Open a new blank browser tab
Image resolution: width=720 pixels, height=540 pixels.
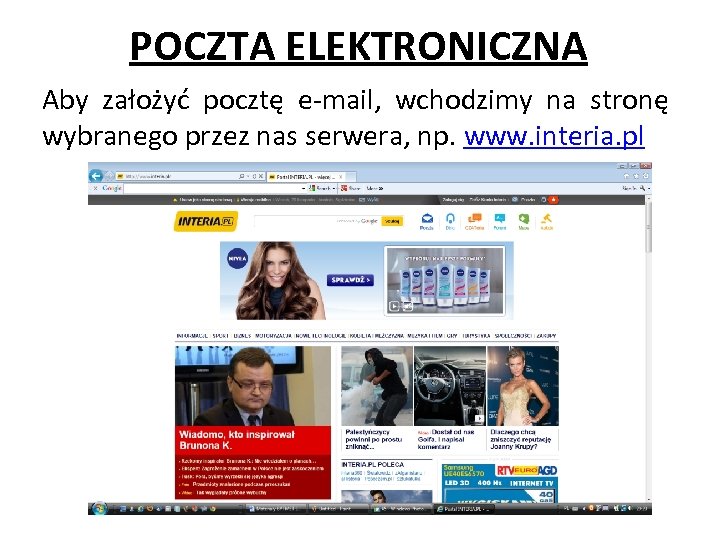351,177
